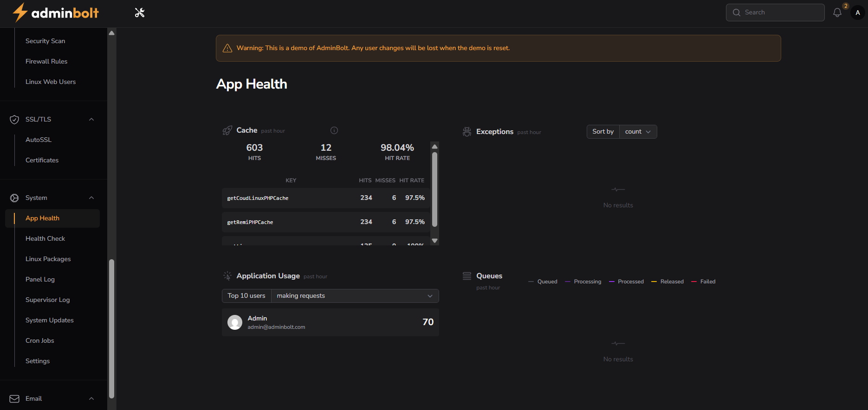Open Firewall Rules page
The image size is (868, 410).
point(46,61)
